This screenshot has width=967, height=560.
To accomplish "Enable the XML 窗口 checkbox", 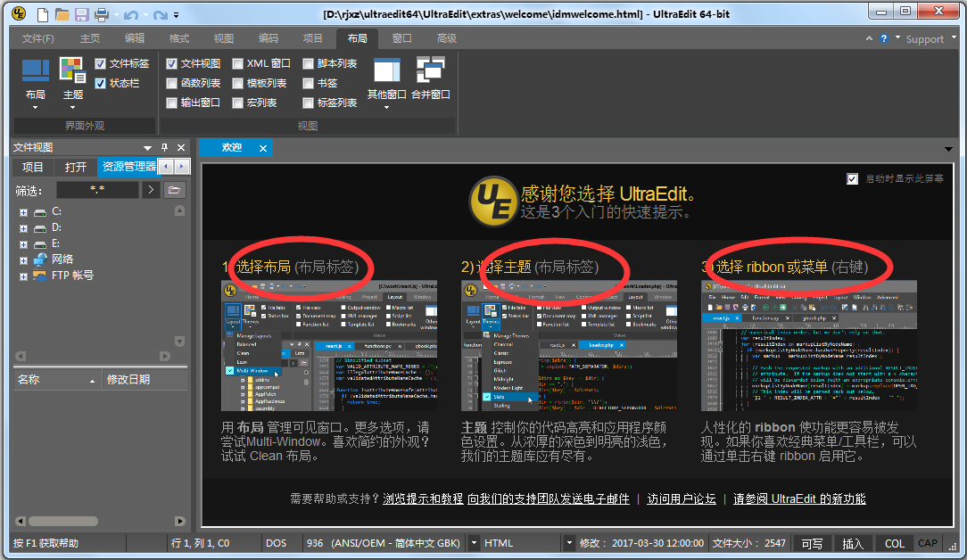I will coord(237,63).
